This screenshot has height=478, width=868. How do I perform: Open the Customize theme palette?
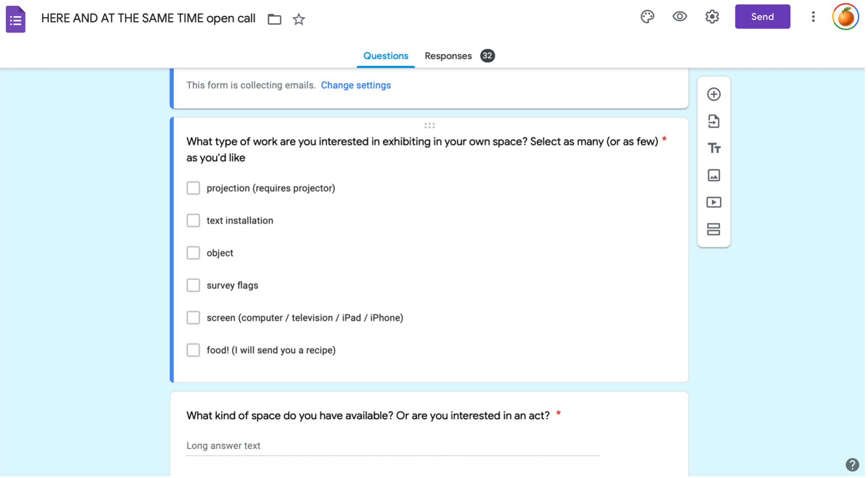(x=647, y=17)
